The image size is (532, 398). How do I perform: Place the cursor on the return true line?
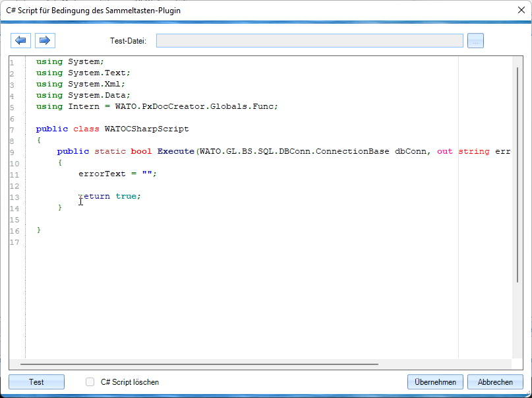[x=109, y=196]
